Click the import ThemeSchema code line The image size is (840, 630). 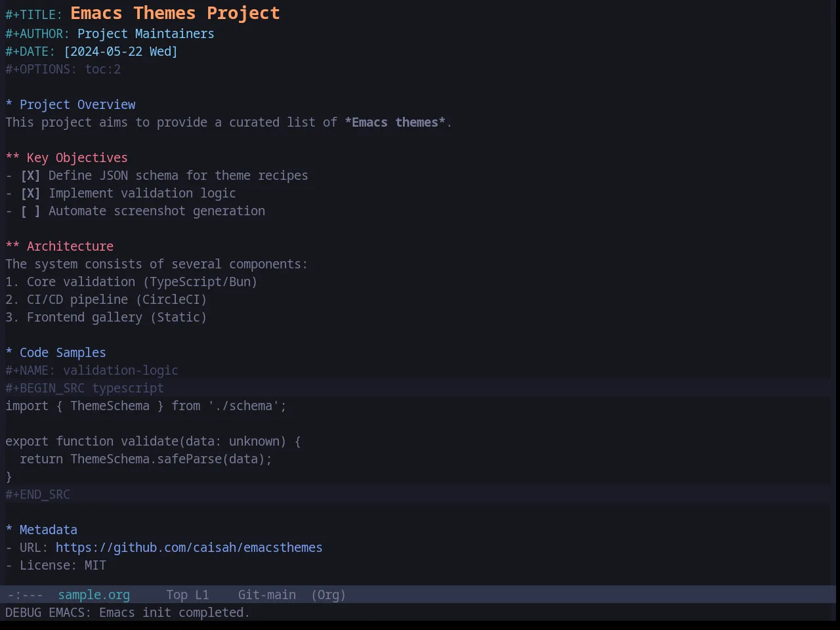146,406
